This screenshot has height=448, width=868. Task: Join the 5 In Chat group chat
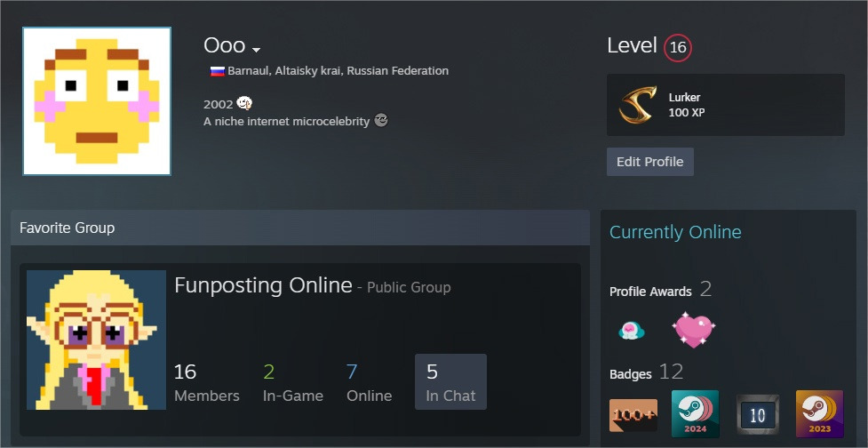450,382
